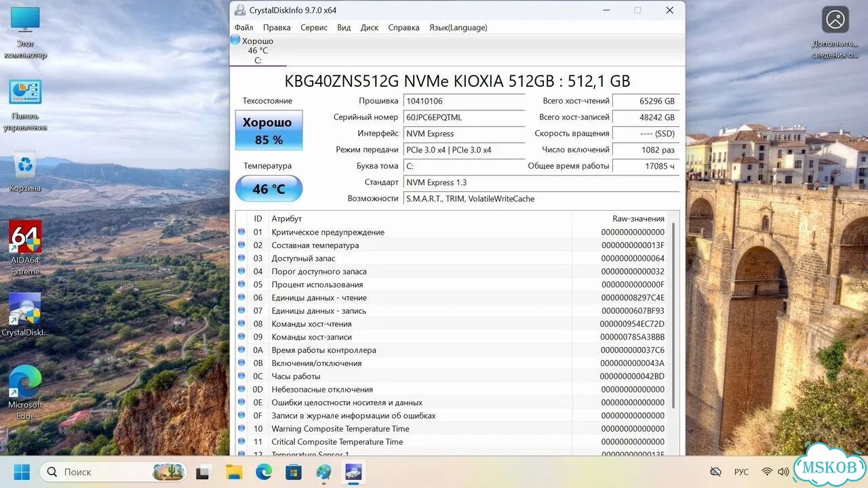868x488 pixels.
Task: Click the speaker volume tray icon
Action: (783, 472)
